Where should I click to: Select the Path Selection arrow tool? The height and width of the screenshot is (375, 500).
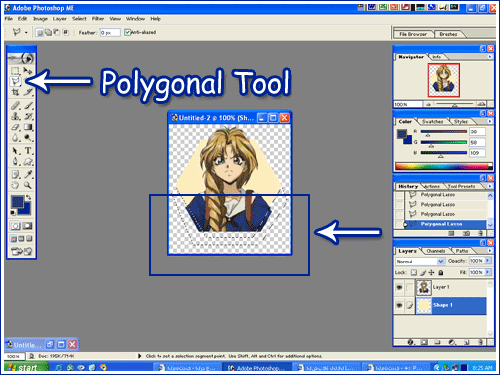coord(15,151)
